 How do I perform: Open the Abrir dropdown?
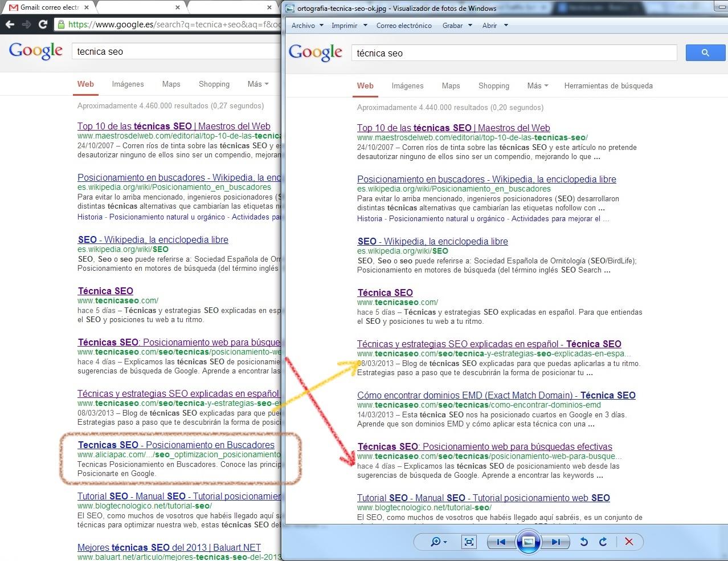pyautogui.click(x=494, y=26)
